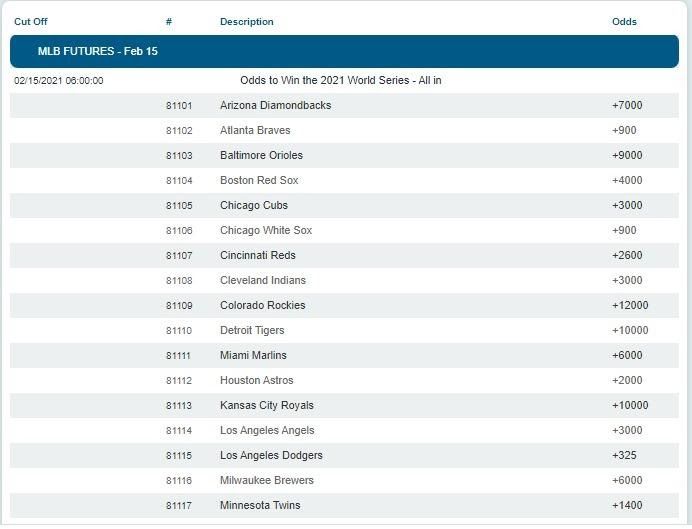The height and width of the screenshot is (529, 692).
Task: Click rotation number 81104
Action: pos(179,181)
